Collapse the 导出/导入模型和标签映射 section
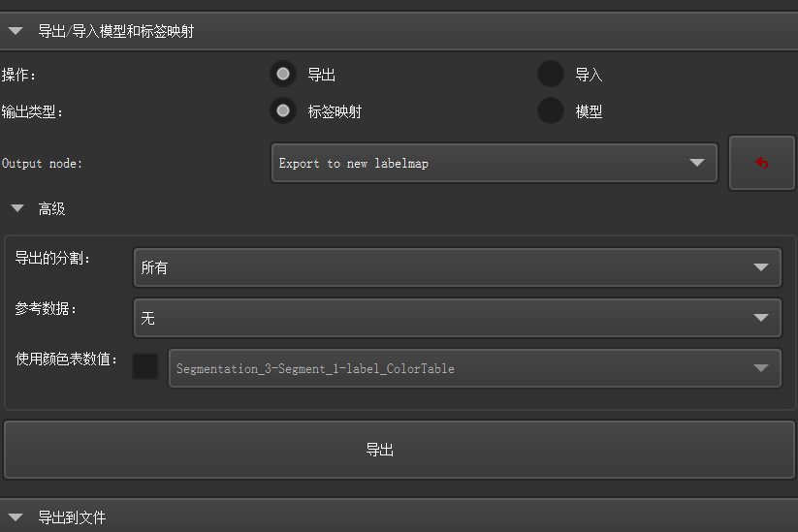This screenshot has width=798, height=532. [x=115, y=31]
